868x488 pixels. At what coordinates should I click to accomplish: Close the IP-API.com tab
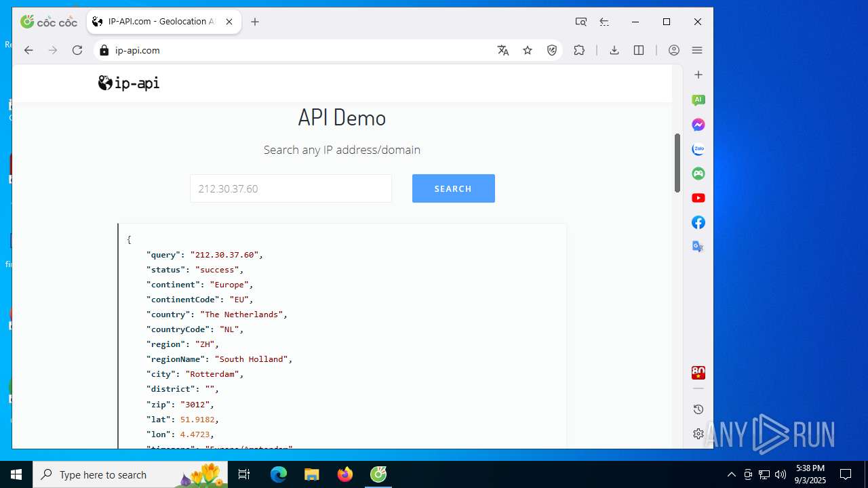[x=229, y=22]
